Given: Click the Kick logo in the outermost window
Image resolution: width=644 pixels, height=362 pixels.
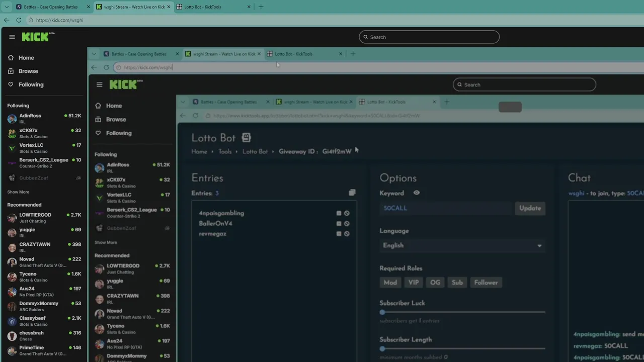Looking at the screenshot, I should point(38,37).
